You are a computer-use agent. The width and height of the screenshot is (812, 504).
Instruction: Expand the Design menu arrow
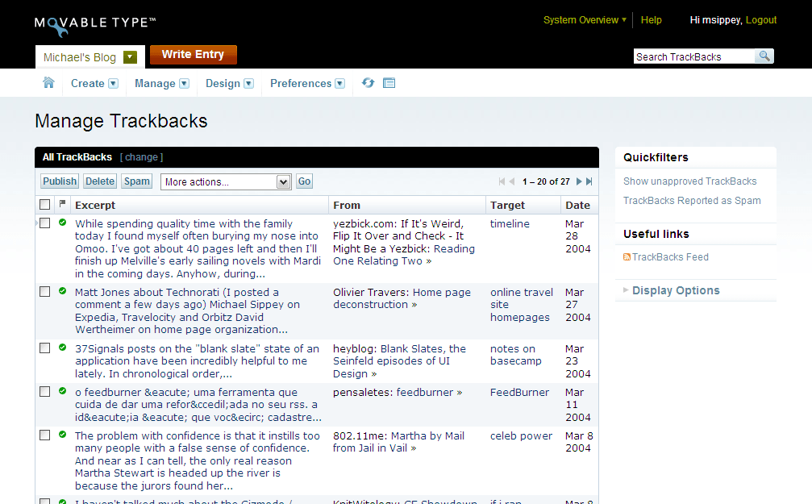(248, 83)
